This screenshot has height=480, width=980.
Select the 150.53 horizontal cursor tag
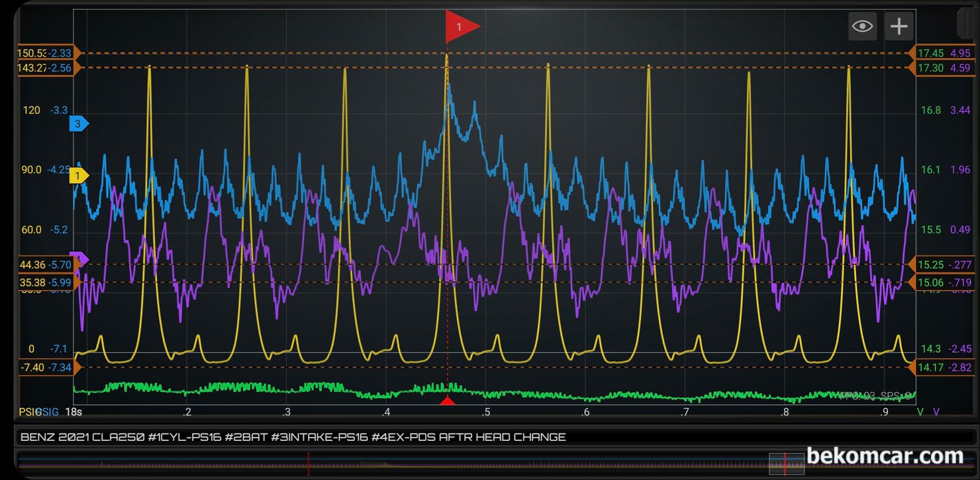point(50,53)
